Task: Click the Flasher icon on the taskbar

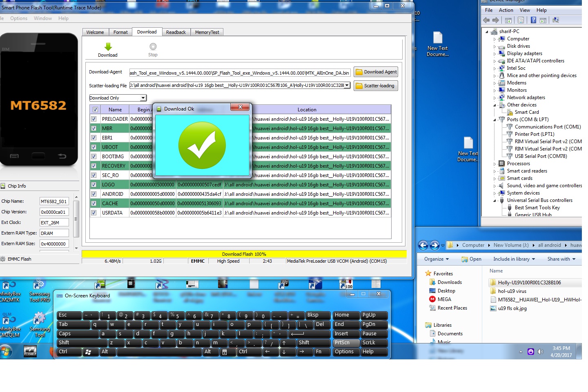Action: (30, 351)
